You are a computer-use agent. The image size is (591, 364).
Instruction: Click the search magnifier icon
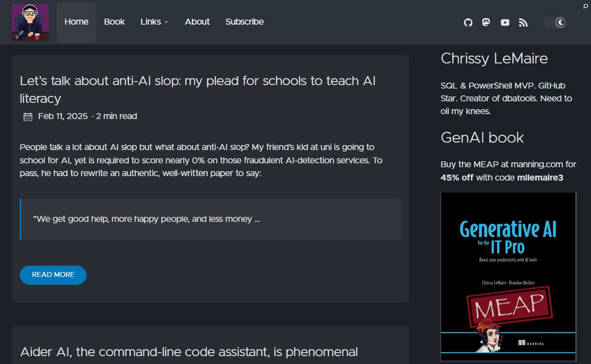point(585,6)
